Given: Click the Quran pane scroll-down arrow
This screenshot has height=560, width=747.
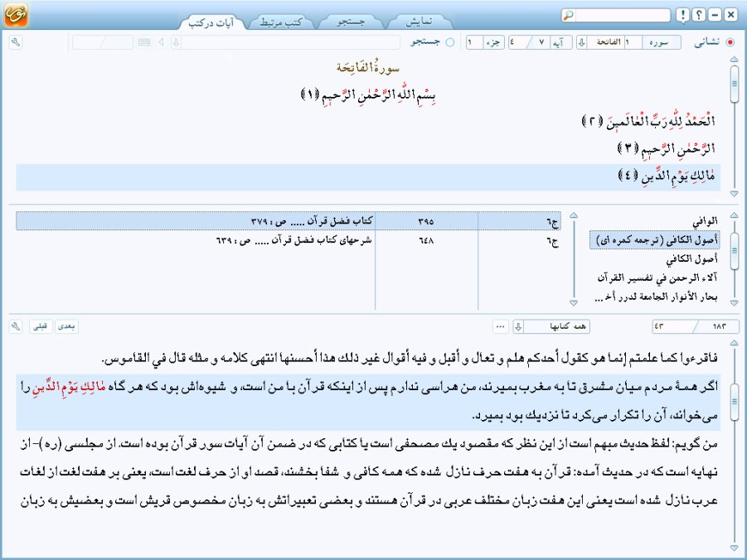Looking at the screenshot, I should pos(734,194).
